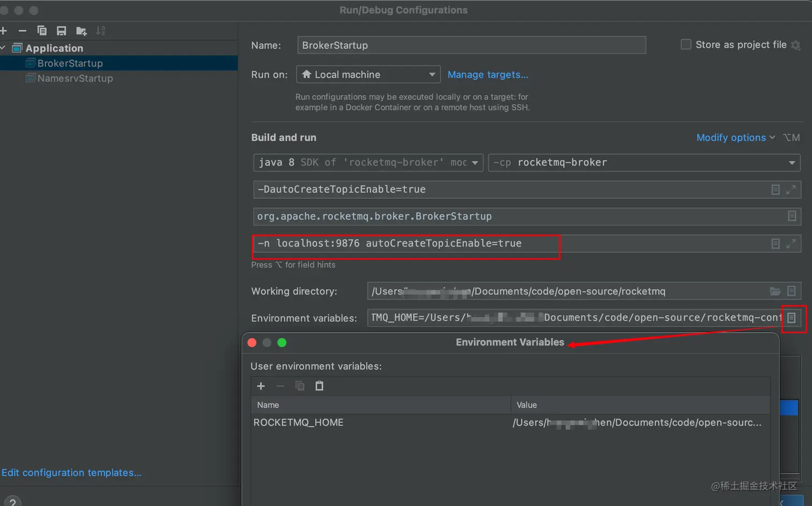Insert macro in the VM options field
Screen dimensions: 812x506
775,190
